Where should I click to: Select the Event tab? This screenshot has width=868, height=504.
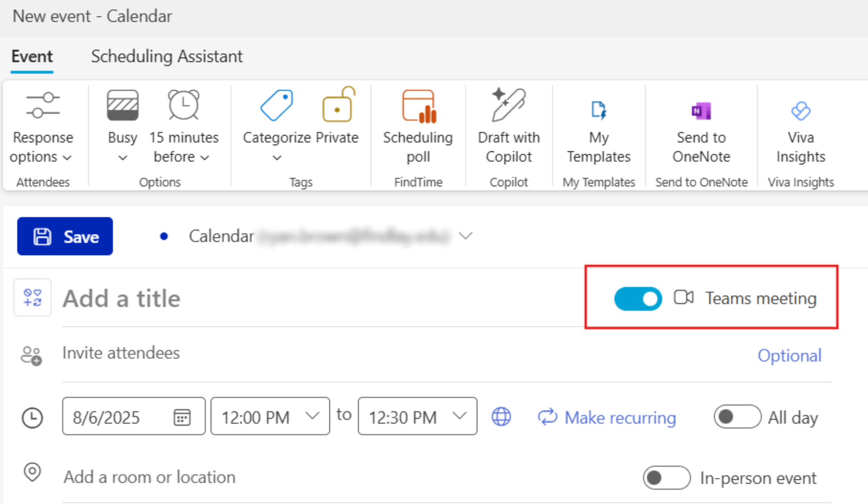point(32,57)
